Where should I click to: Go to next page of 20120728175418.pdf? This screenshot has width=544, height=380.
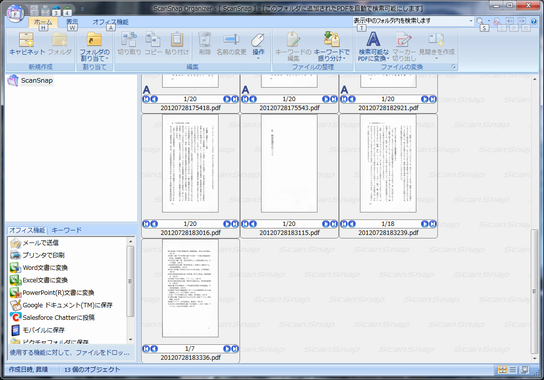tap(227, 99)
